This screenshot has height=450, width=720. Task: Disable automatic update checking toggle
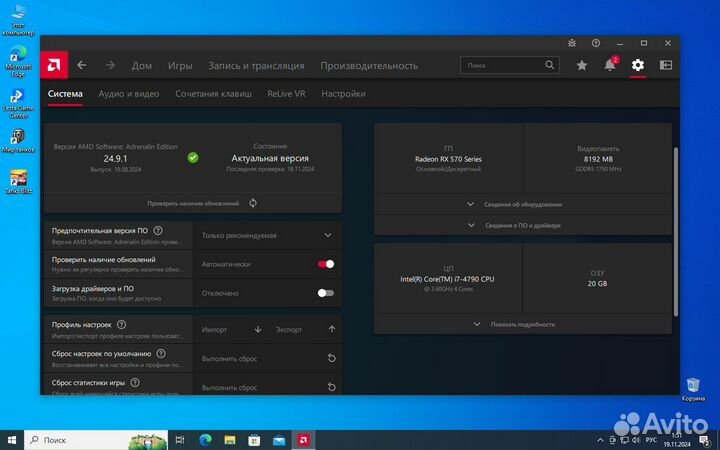(325, 264)
